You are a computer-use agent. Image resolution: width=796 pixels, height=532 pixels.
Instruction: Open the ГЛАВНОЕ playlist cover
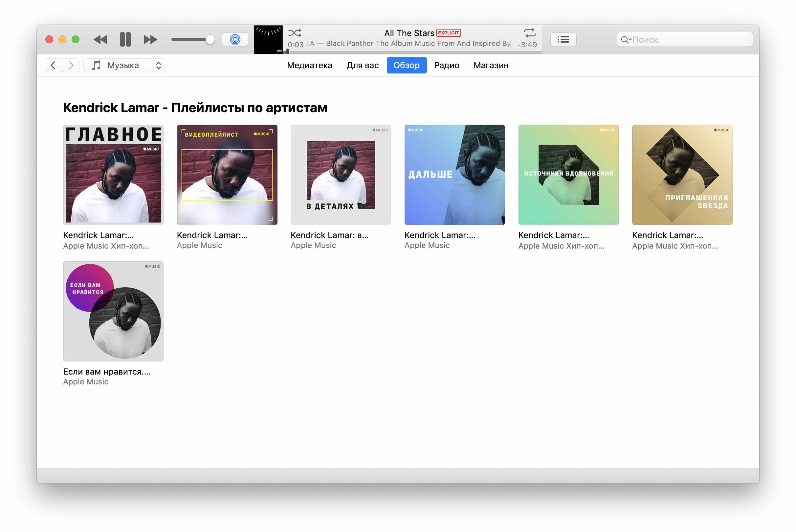tap(113, 175)
